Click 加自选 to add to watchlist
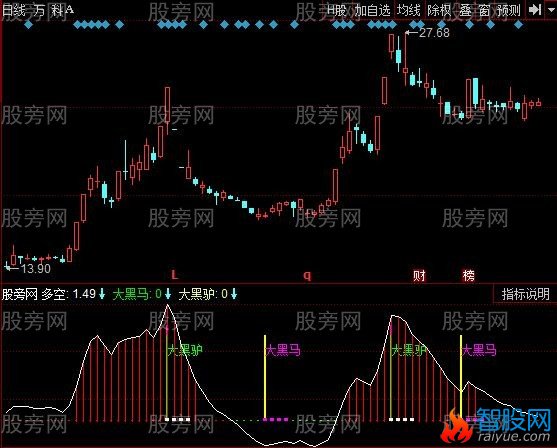 pyautogui.click(x=372, y=10)
